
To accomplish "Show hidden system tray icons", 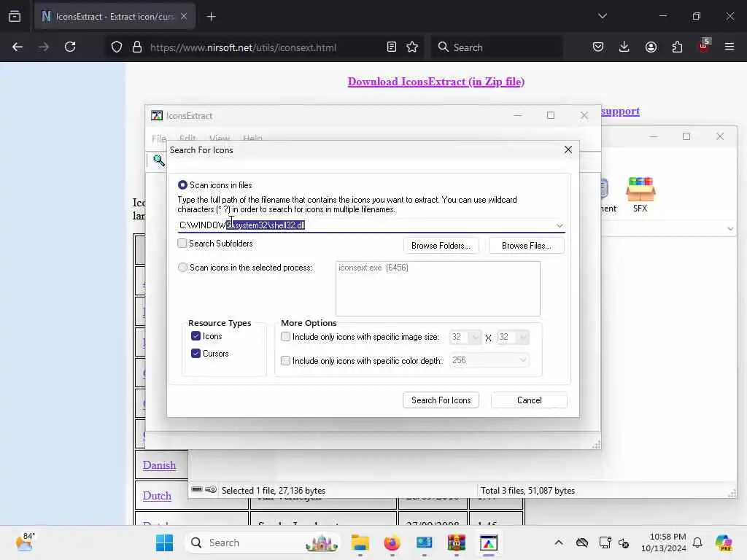I will 559,542.
